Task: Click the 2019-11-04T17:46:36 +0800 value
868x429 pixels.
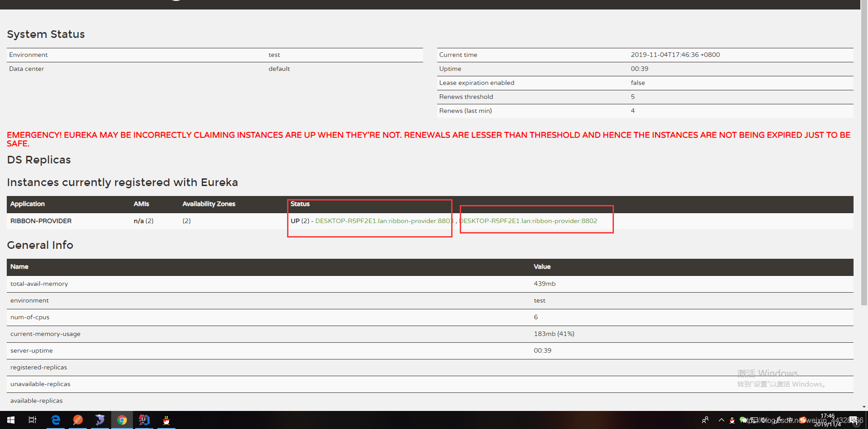Action: 675,55
